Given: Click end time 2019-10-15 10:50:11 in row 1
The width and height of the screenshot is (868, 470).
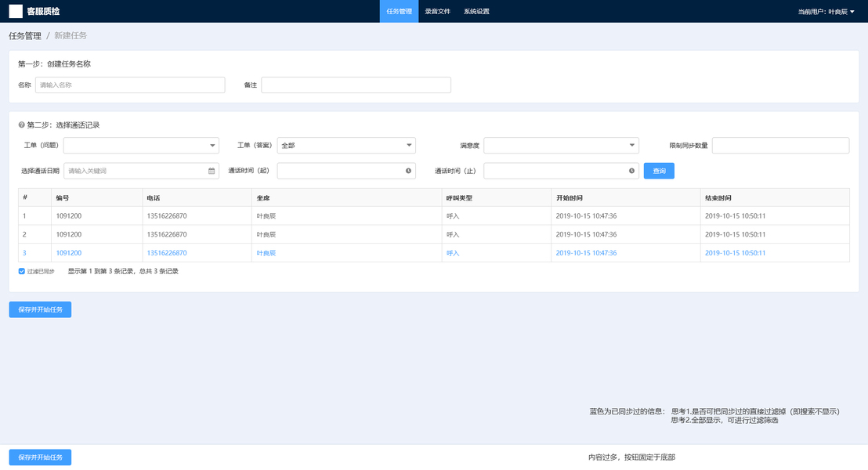Looking at the screenshot, I should (x=735, y=216).
